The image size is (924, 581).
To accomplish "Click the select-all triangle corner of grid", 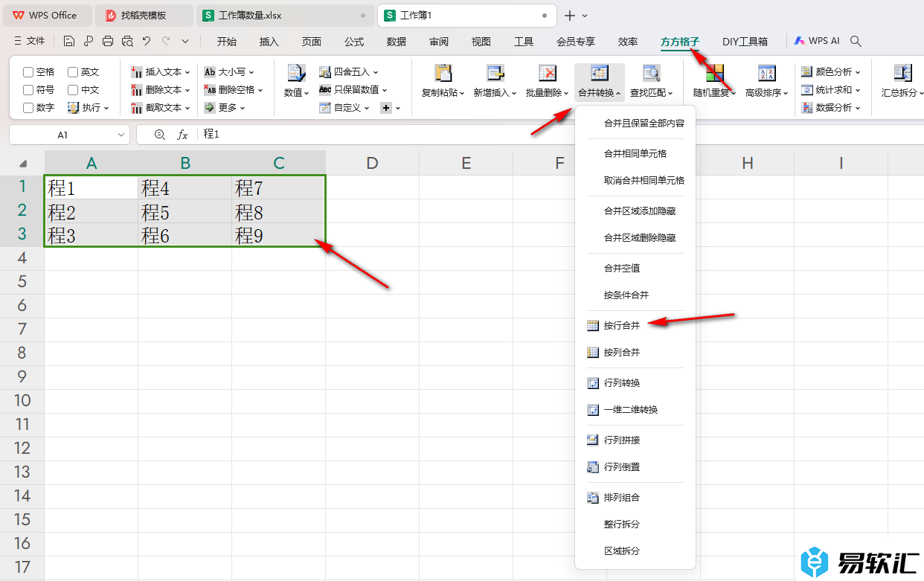I will [x=23, y=164].
